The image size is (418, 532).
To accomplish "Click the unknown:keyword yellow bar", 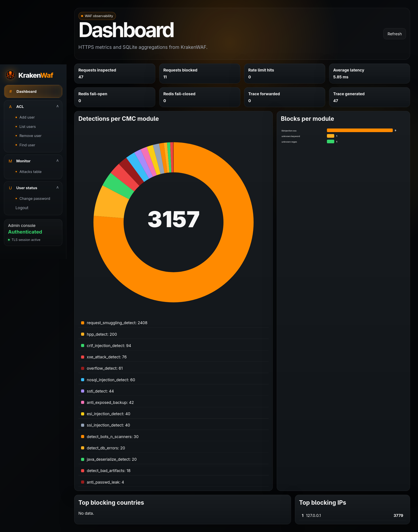I will tap(331, 136).
